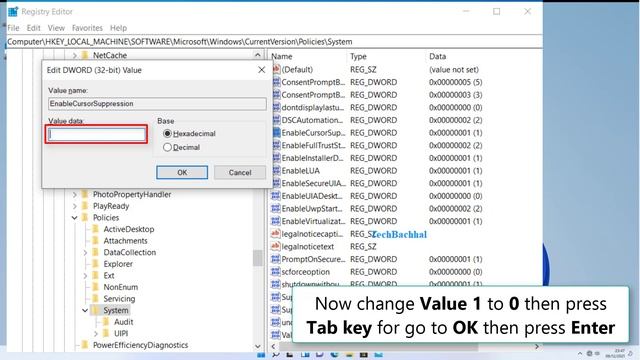Click the PhotoPropertyHandler folder icon

point(85,194)
